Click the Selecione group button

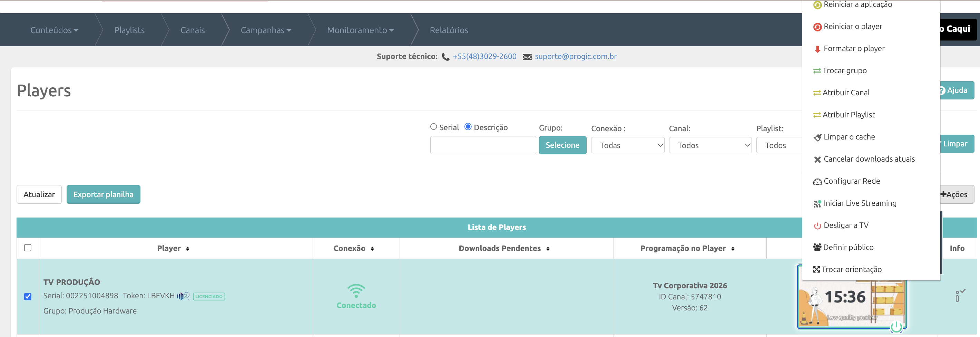563,145
